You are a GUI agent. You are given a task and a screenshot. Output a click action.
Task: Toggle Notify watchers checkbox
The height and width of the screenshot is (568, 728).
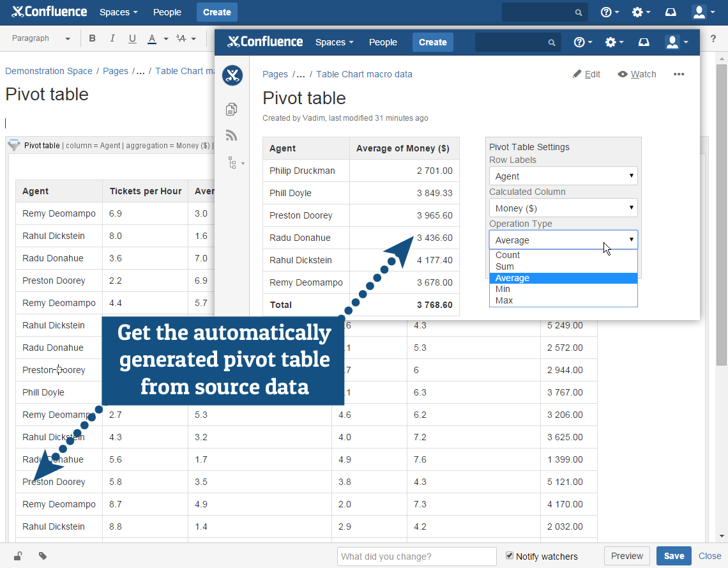510,556
